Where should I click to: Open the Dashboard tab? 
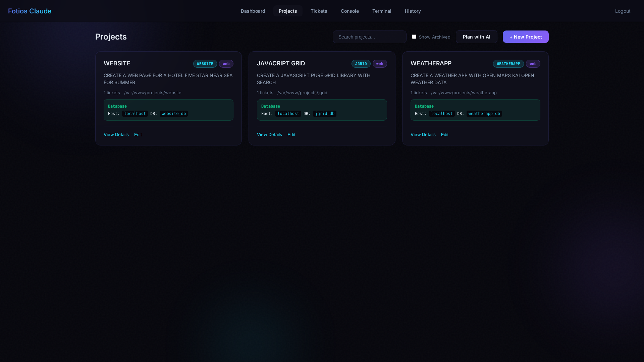253,11
